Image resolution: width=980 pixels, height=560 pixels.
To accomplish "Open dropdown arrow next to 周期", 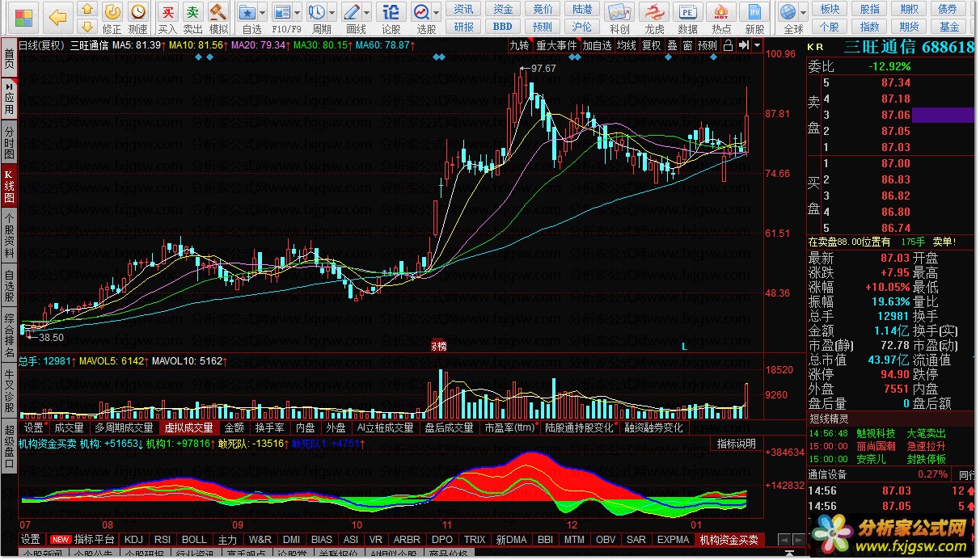I will (331, 13).
